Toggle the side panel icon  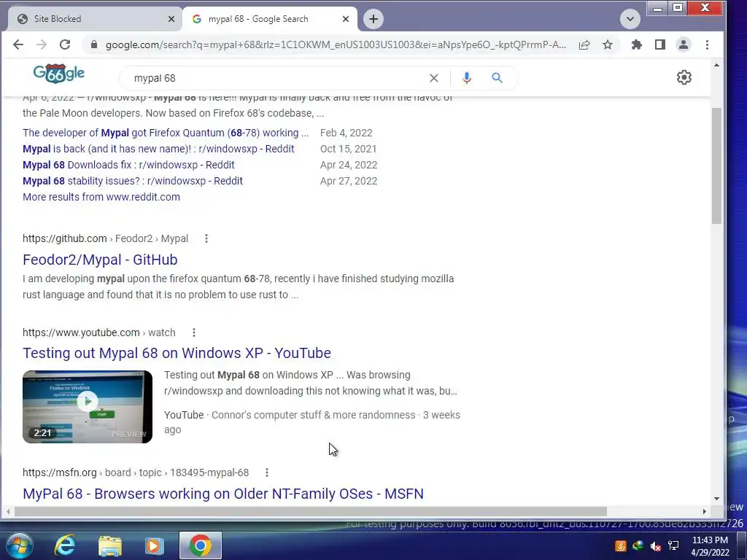[x=659, y=44]
